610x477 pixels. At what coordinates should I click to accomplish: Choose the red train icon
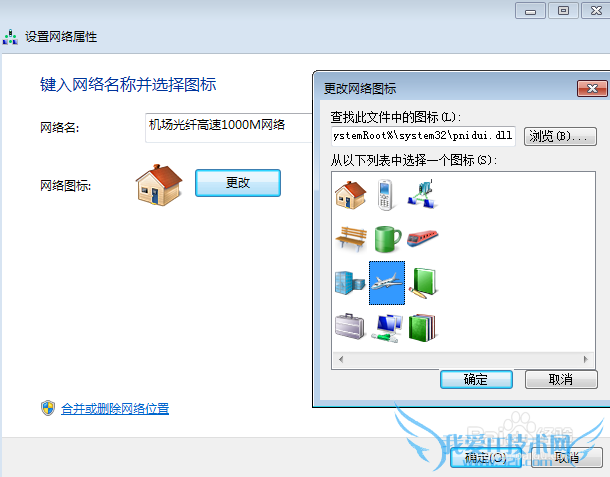pyautogui.click(x=422, y=238)
